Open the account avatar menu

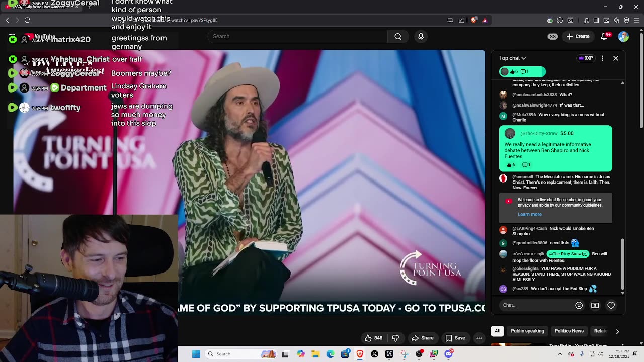coord(623,36)
